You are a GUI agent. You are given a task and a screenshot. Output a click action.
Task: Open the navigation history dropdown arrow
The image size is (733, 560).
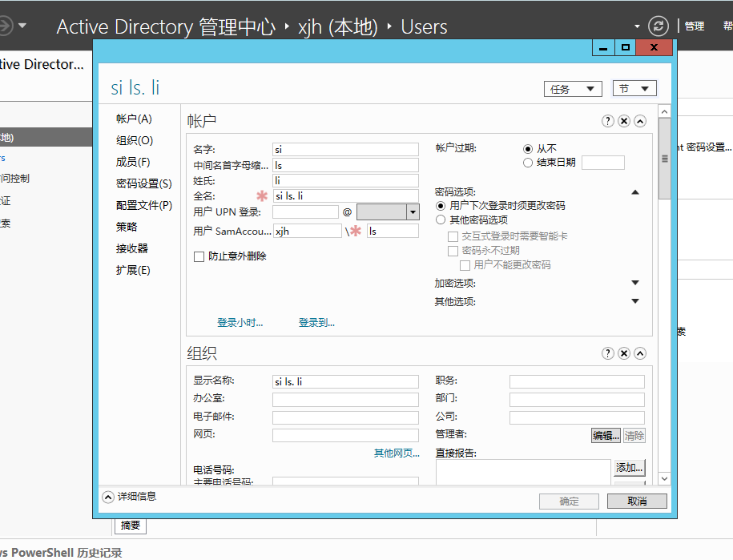coord(22,26)
